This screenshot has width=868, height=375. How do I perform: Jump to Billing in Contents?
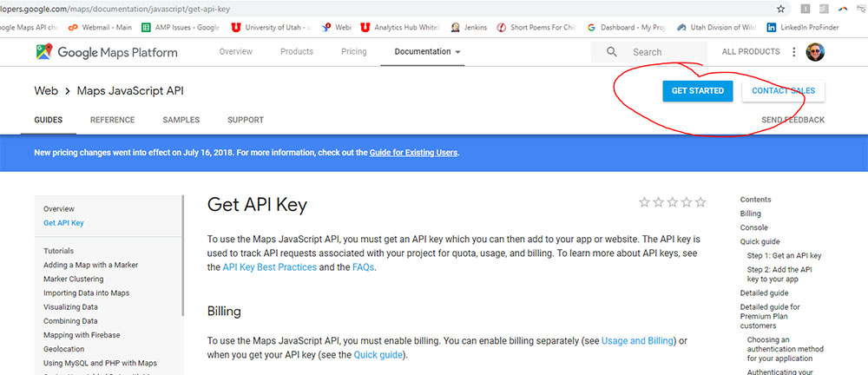click(x=751, y=214)
